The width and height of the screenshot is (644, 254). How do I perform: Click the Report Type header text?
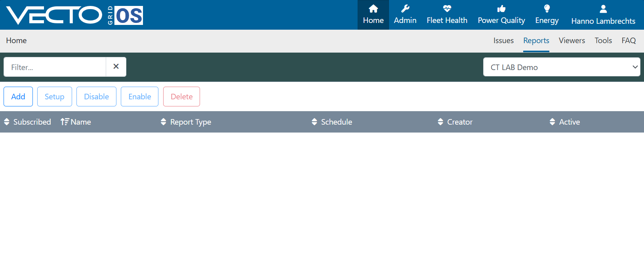click(x=191, y=122)
